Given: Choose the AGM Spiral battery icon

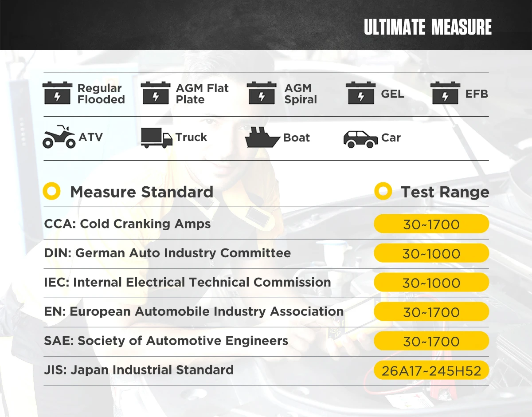Looking at the screenshot, I should tap(261, 94).
